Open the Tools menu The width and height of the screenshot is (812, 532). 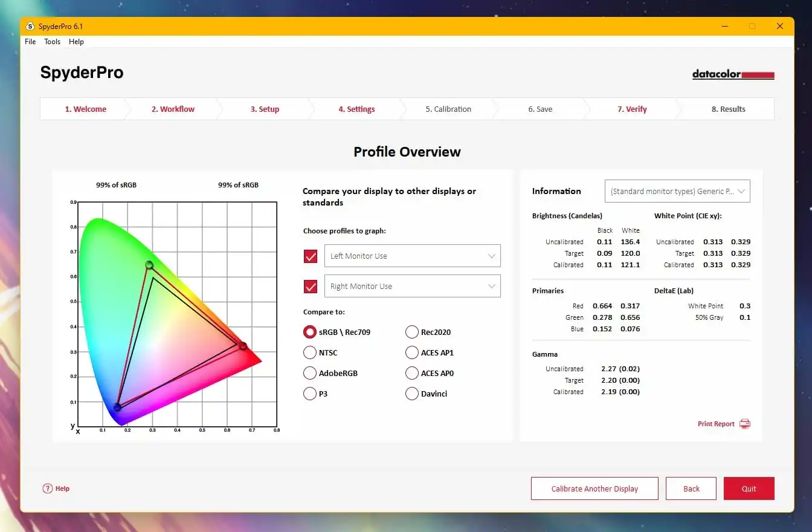[53, 42]
